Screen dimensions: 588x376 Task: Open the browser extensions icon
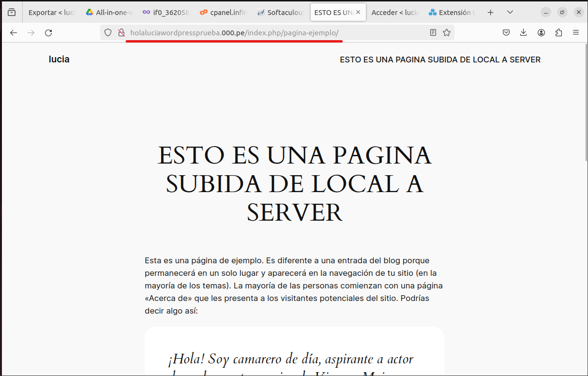[x=558, y=32]
